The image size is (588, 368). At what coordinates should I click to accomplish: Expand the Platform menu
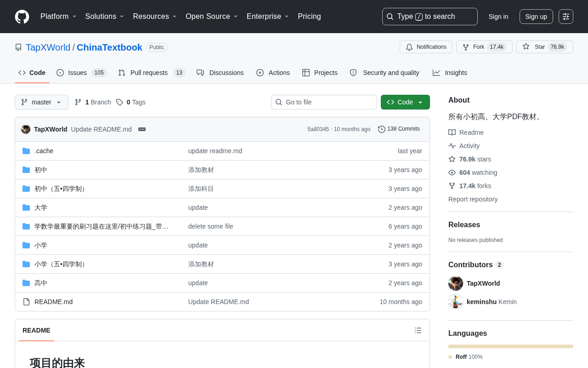(x=58, y=17)
